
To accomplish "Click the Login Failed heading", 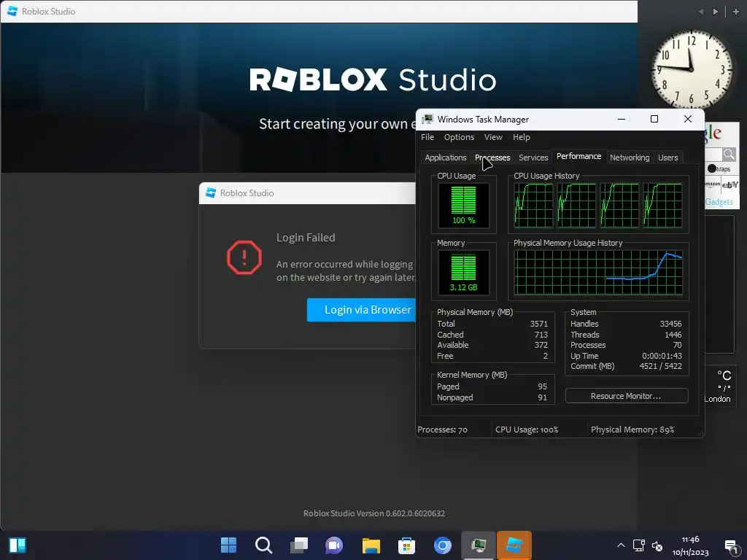I will click(x=306, y=238).
